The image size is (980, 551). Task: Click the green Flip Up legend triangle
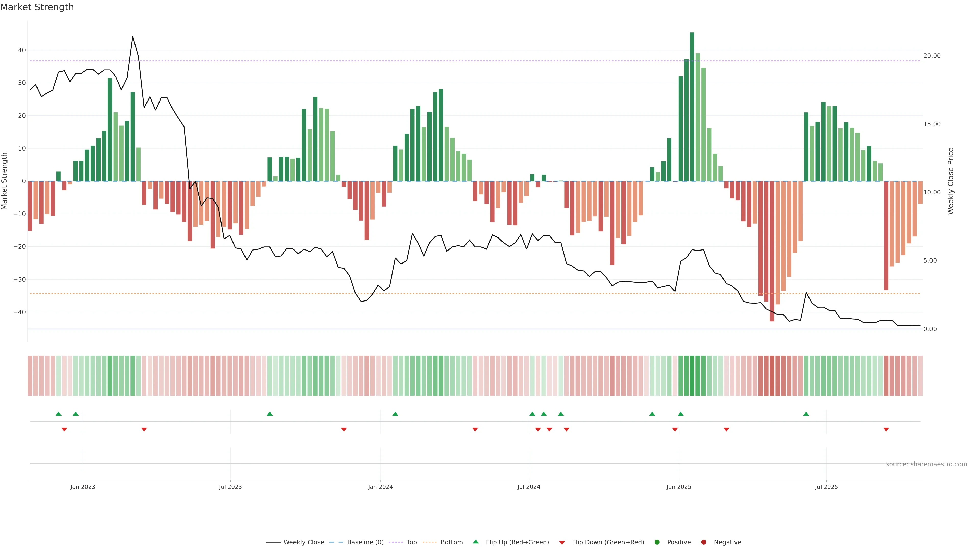475,542
